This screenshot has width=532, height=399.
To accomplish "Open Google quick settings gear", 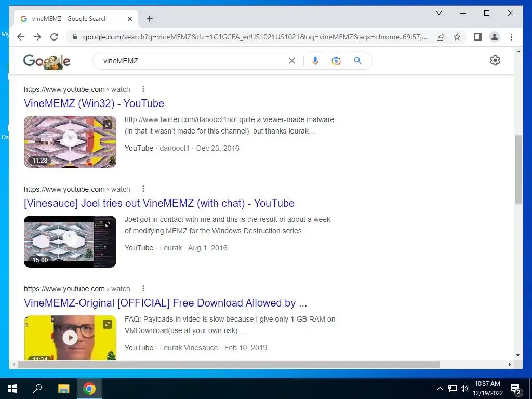I will [x=495, y=60].
